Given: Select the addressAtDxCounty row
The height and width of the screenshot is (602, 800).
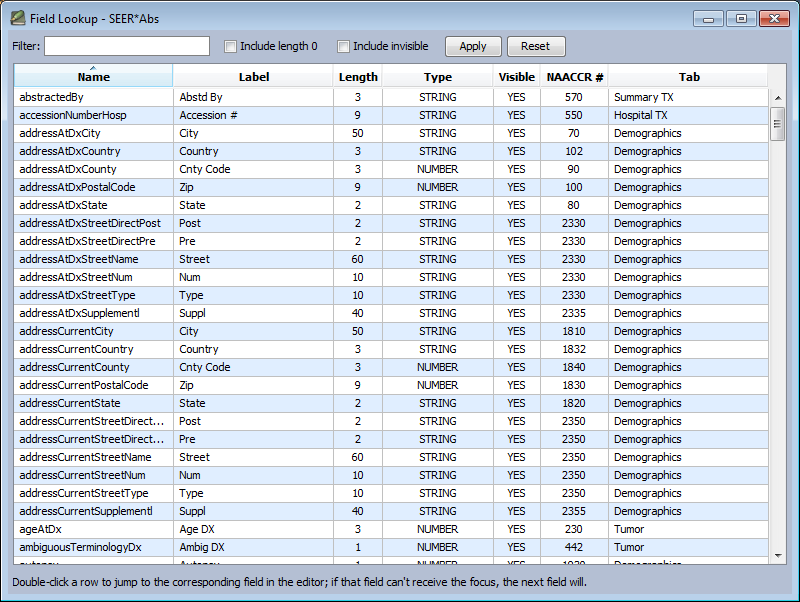Looking at the screenshot, I should [391, 169].
